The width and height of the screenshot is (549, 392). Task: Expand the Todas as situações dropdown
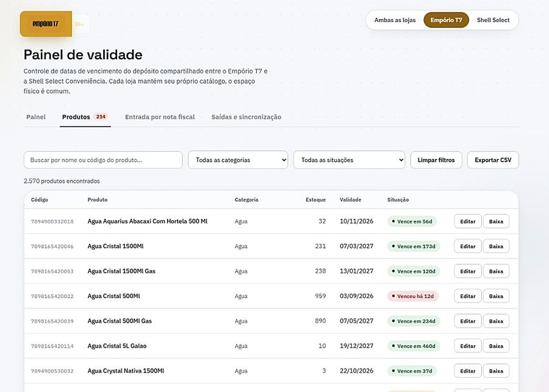349,160
